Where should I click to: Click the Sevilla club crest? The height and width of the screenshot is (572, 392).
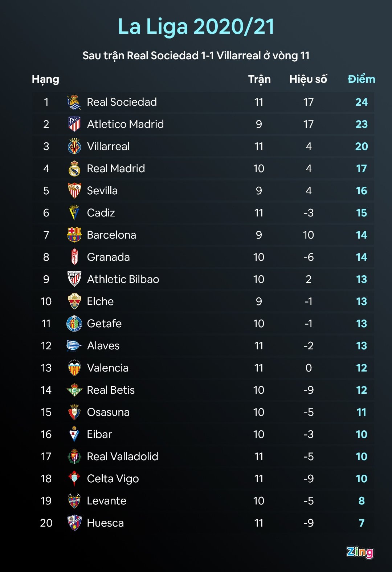coord(74,191)
